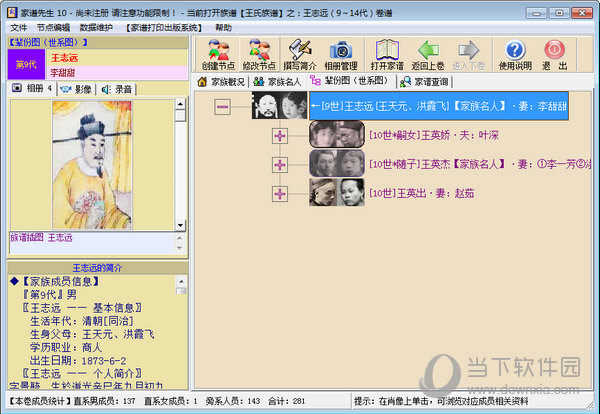Switch to the 家族名人 tab

tap(277, 81)
